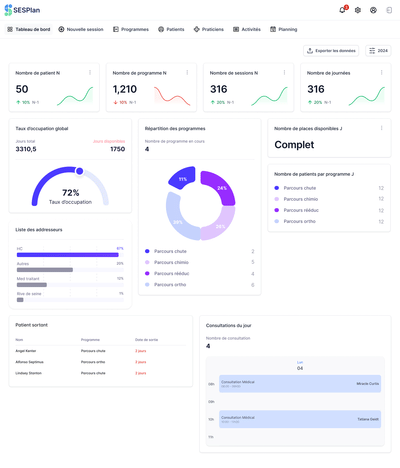The height and width of the screenshot is (468, 400).
Task: Open Nombre de sessions N card menu
Action: pos(284,72)
